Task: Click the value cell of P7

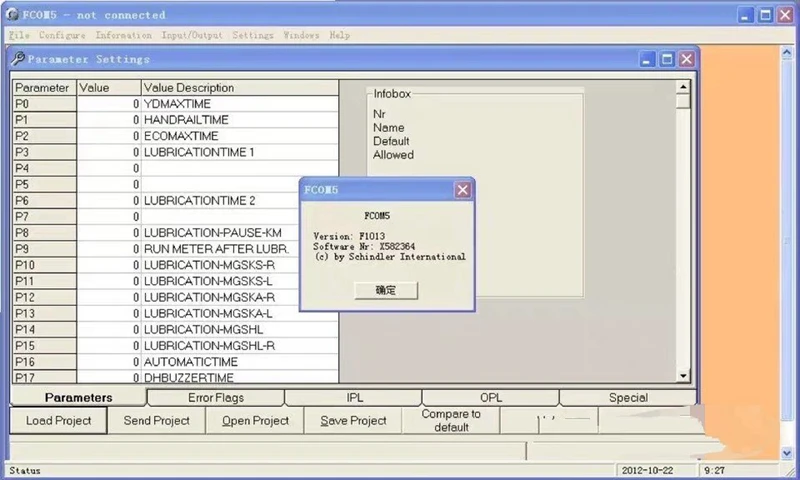Action: pyautogui.click(x=109, y=217)
